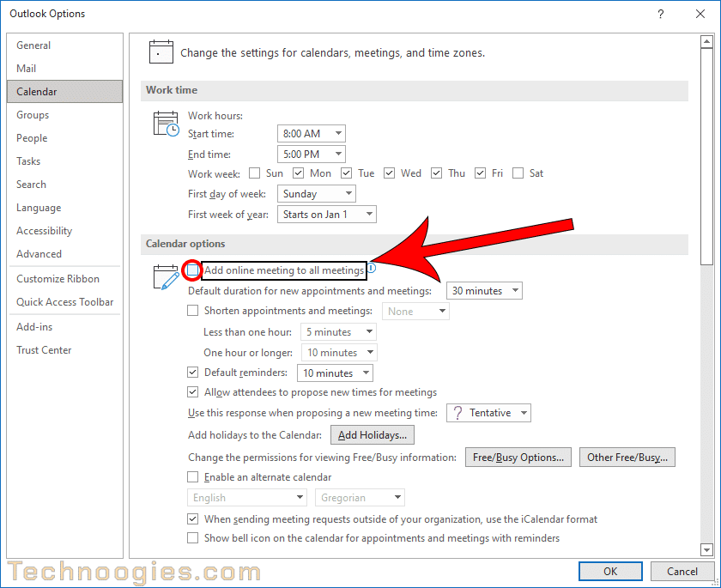This screenshot has width=721, height=588.
Task: Select Trust Center in the sidebar
Action: 44,350
